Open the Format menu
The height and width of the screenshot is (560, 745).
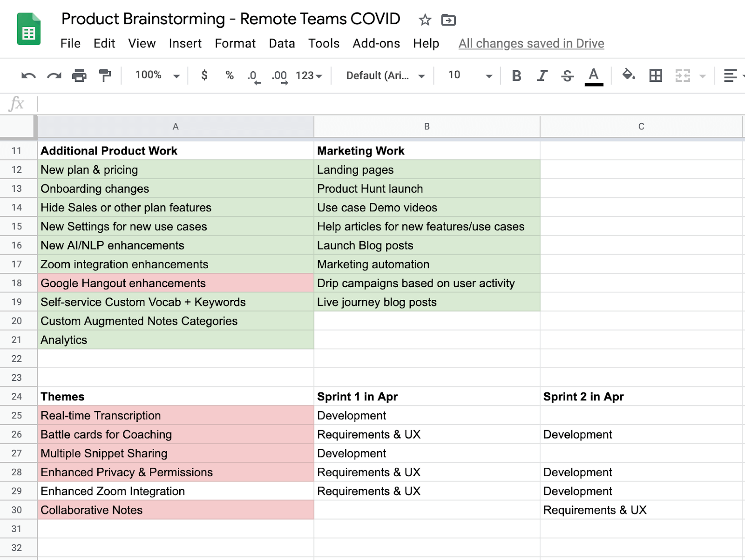(235, 44)
